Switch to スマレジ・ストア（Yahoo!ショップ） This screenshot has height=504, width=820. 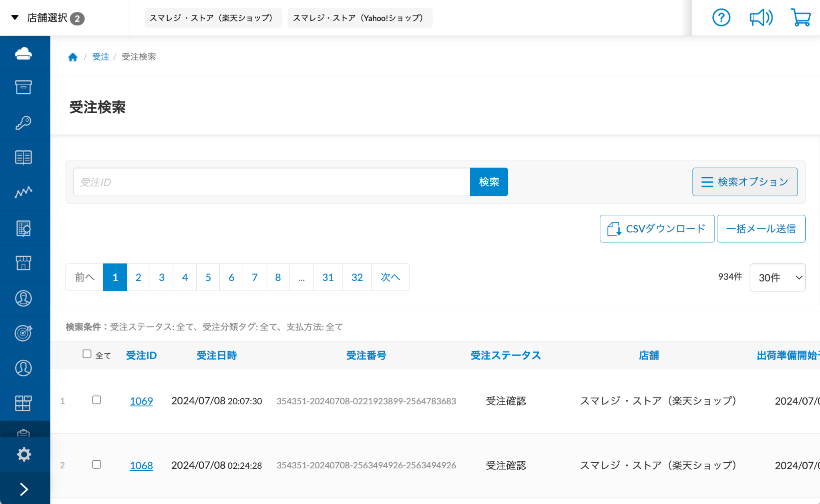pos(359,18)
